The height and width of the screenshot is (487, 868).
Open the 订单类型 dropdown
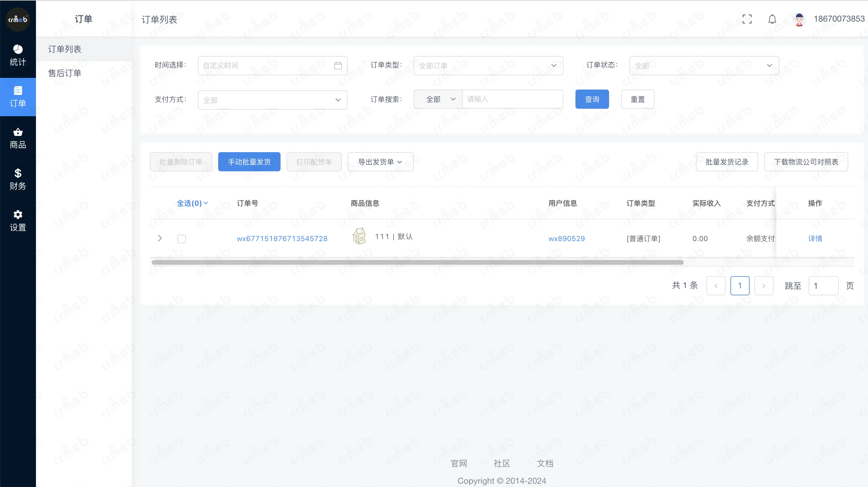point(488,66)
